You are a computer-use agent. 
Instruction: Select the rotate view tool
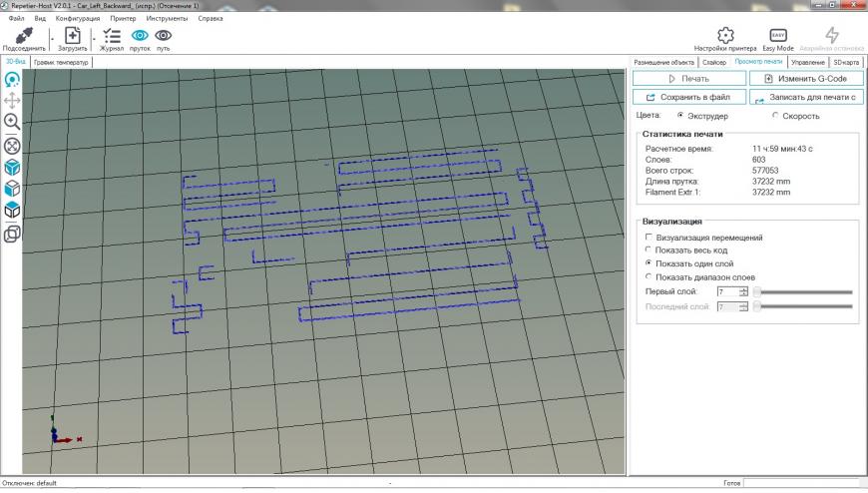pos(12,78)
